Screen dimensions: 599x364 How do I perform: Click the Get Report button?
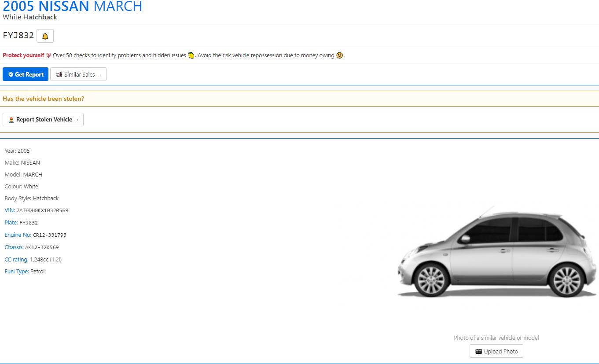coord(26,74)
